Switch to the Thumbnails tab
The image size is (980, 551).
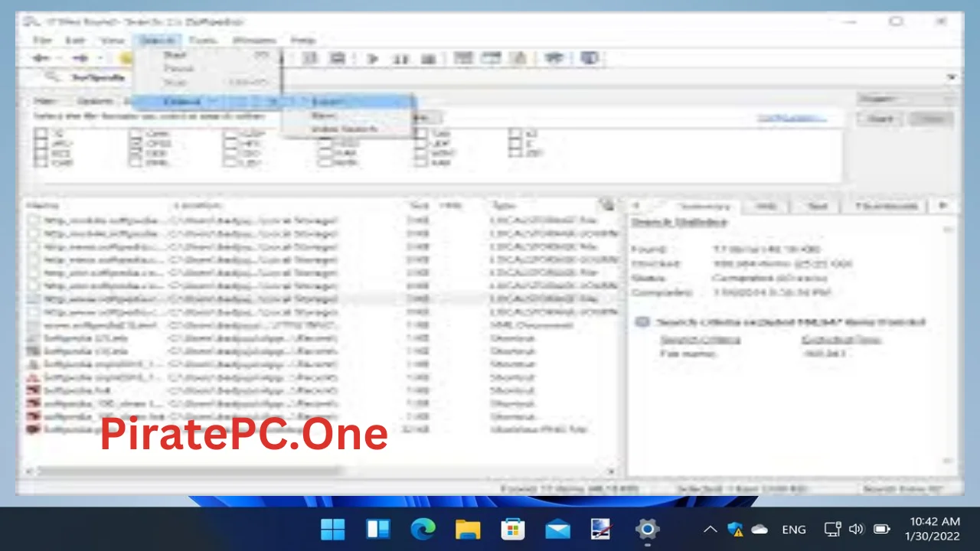(x=886, y=207)
